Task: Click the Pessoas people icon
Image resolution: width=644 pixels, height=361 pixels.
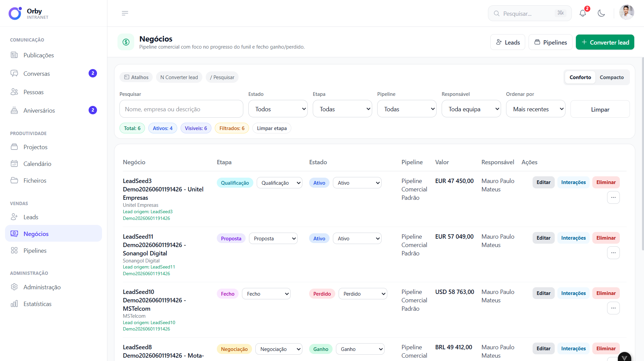Action: point(14,92)
